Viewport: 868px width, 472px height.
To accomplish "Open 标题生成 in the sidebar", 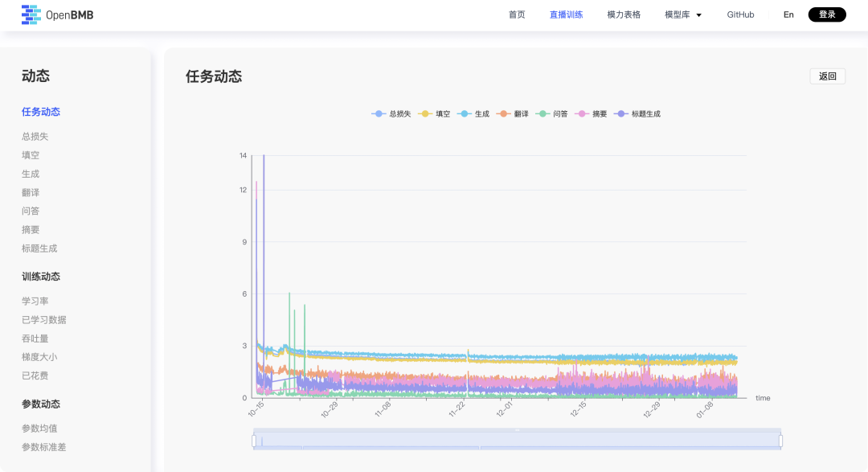I will click(x=39, y=248).
